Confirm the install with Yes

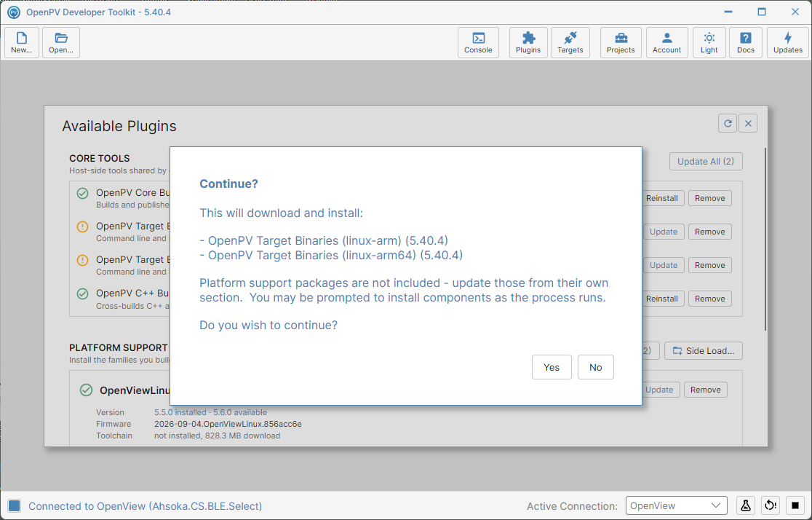[x=552, y=367]
